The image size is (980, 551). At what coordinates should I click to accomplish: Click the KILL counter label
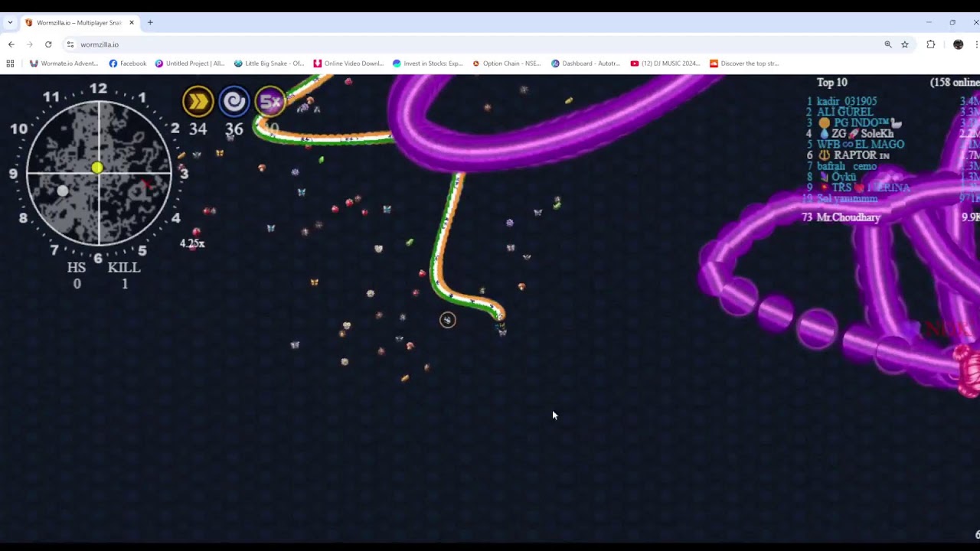pyautogui.click(x=124, y=268)
